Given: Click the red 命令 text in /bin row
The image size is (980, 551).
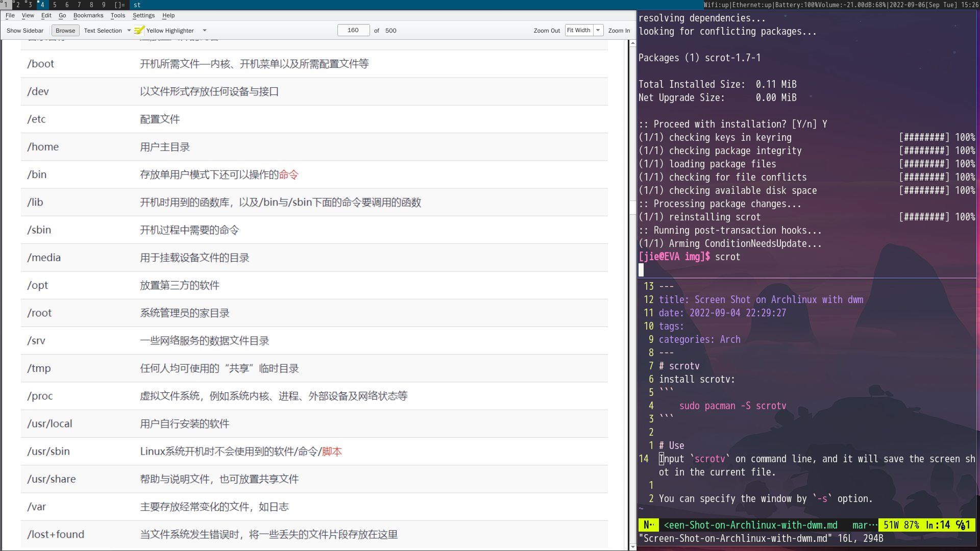Looking at the screenshot, I should tap(288, 174).
